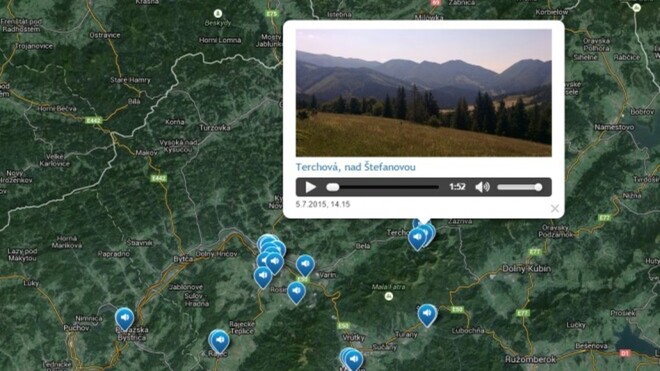Adjust the audio volume slider

click(x=519, y=187)
